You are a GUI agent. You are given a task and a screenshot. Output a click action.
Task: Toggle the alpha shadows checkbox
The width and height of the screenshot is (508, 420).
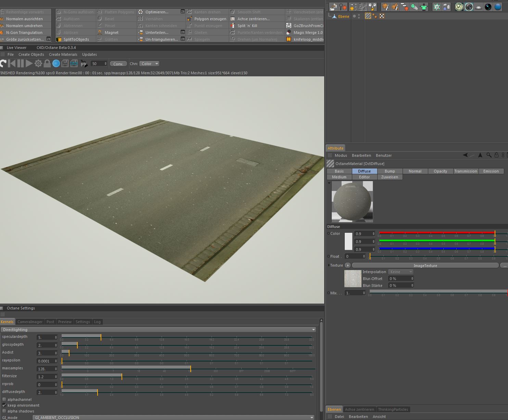4,411
